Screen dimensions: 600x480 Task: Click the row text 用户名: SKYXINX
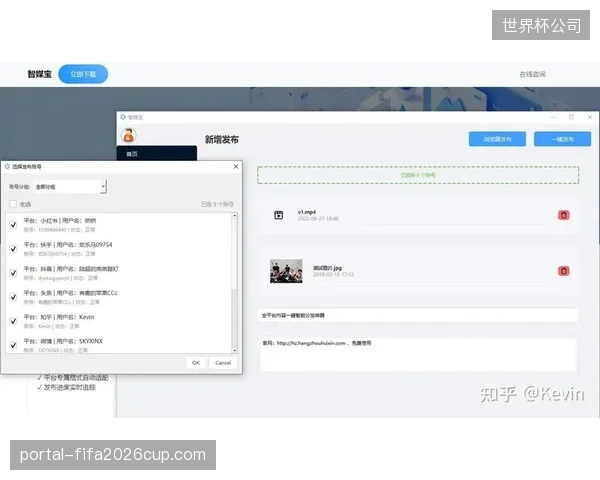[x=80, y=341]
